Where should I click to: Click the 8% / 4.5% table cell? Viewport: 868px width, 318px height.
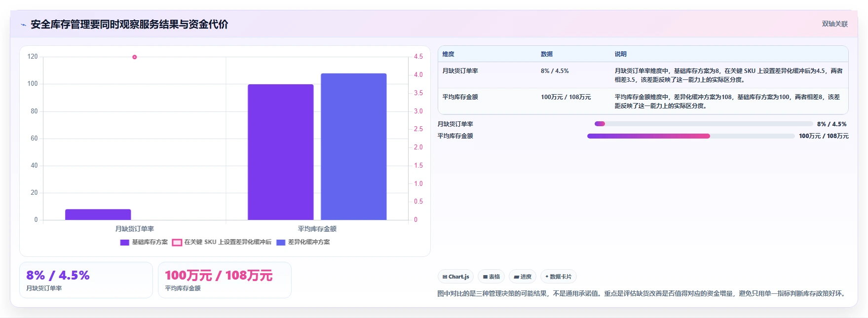pos(555,71)
